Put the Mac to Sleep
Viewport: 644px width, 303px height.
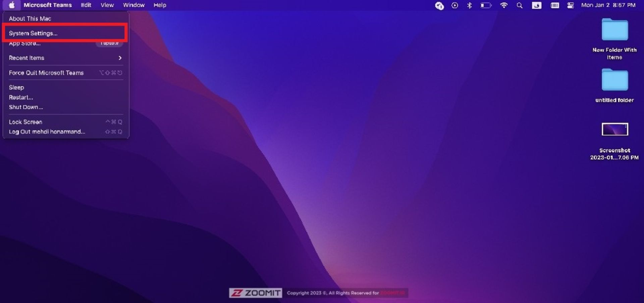point(65,87)
